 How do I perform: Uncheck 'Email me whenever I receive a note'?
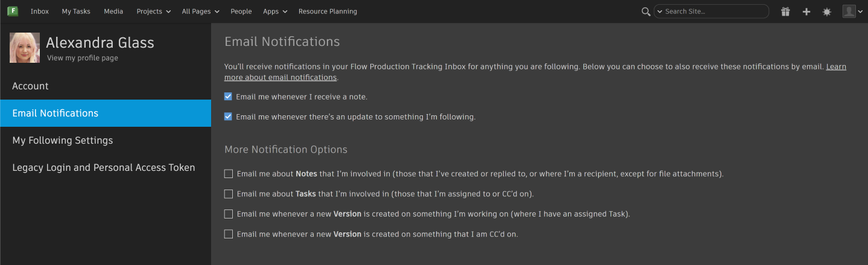coord(228,97)
